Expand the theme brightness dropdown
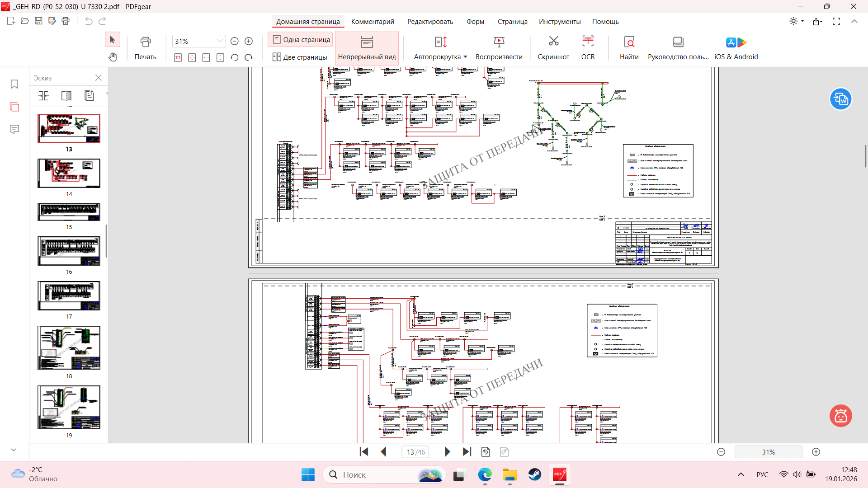This screenshot has height=488, width=868. pos(802,21)
